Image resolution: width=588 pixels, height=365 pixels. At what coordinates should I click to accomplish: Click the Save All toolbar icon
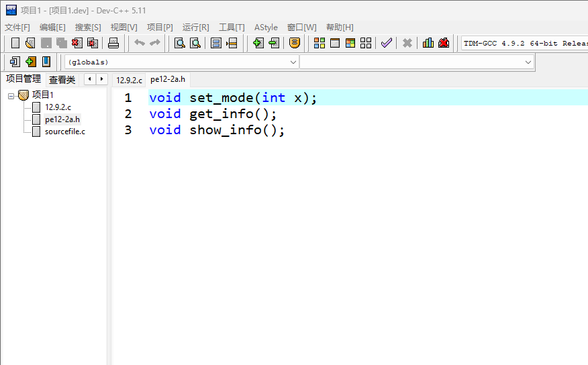click(62, 43)
